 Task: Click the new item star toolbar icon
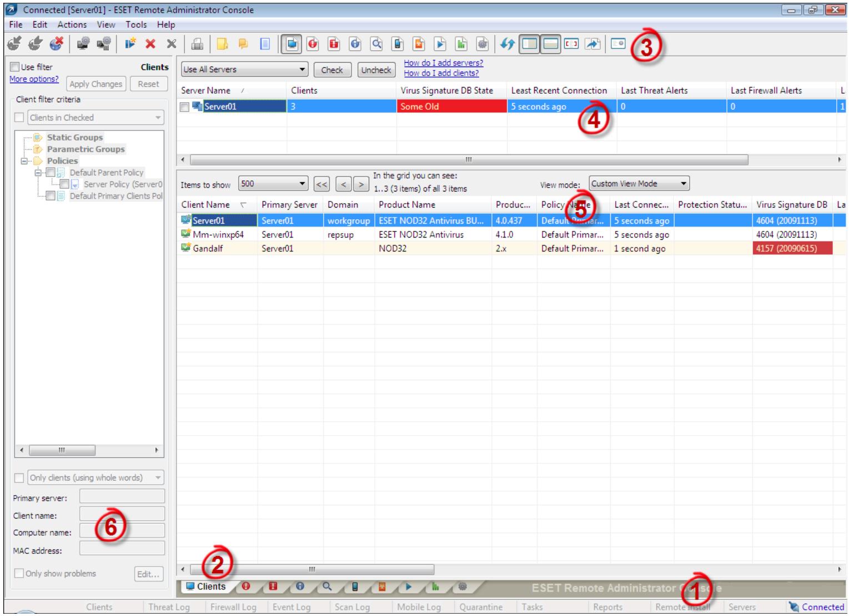pos(130,44)
